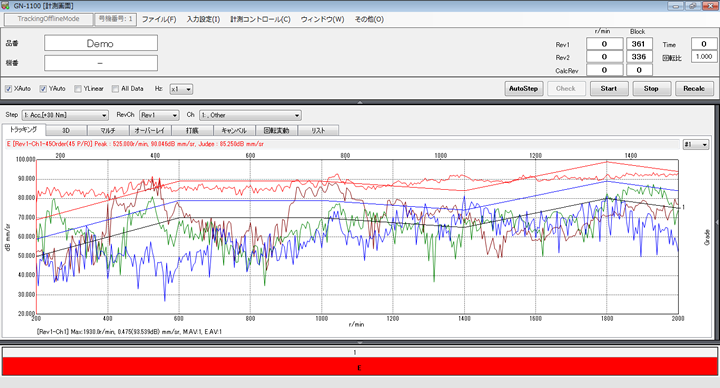Viewport: 720px width, 388px height.
Task: Toggle the XAuto checkbox
Action: 8,89
